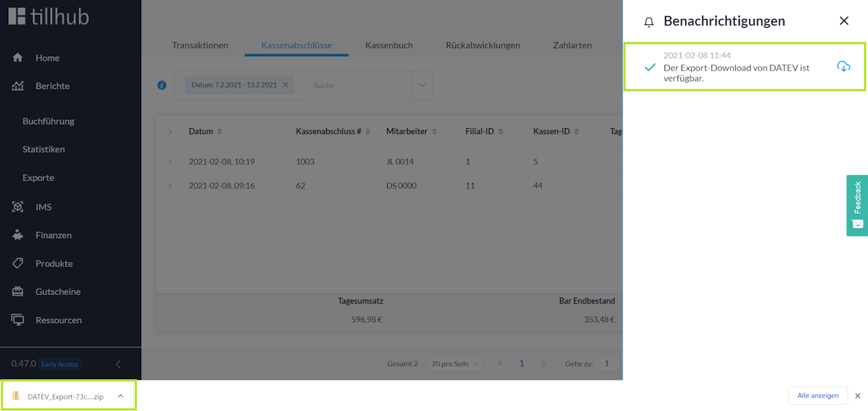Viewport: 868px width, 411px height.
Task: Click the Alle anzeigen button
Action: pyautogui.click(x=818, y=395)
